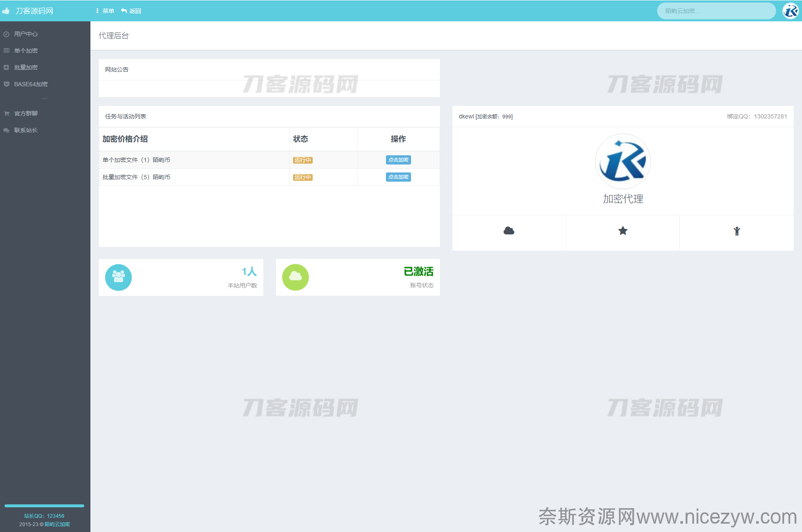This screenshot has width=802, height=532.
Task: Focus the 陌屿云加密 search field
Action: click(x=716, y=11)
